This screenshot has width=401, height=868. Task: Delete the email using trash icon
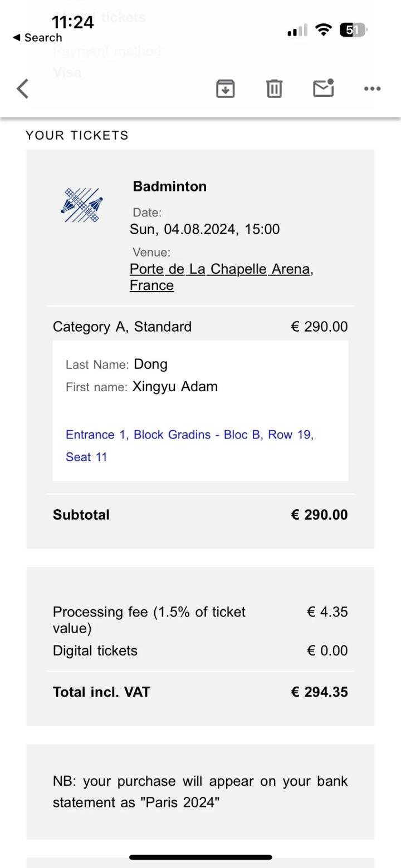pos(274,88)
